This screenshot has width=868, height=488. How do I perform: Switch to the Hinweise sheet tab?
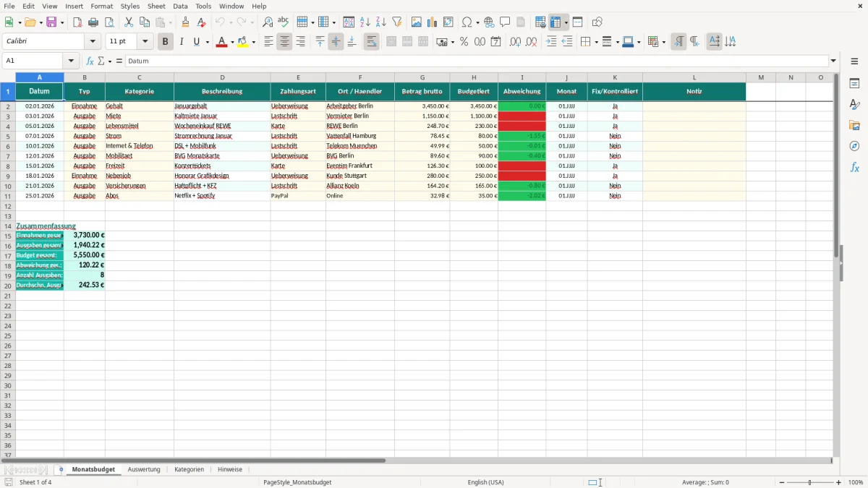(x=230, y=470)
